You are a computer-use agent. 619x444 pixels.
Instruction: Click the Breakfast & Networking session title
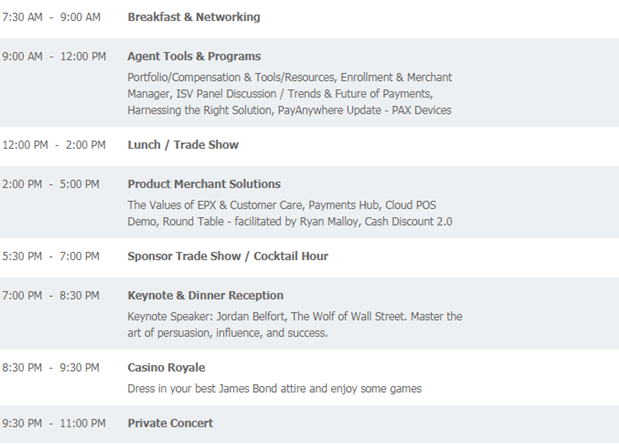coord(193,17)
